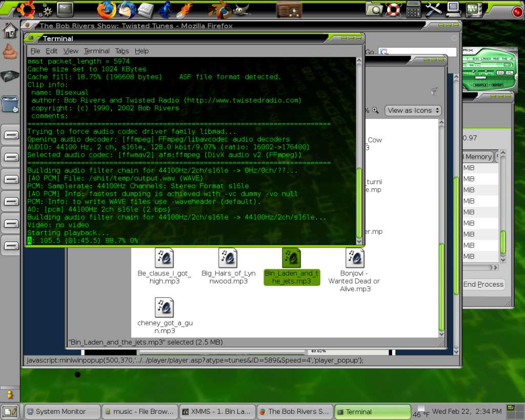Toggle the PL playlist button in XMMS
Viewport: 525px width, 420px height.
[509, 73]
